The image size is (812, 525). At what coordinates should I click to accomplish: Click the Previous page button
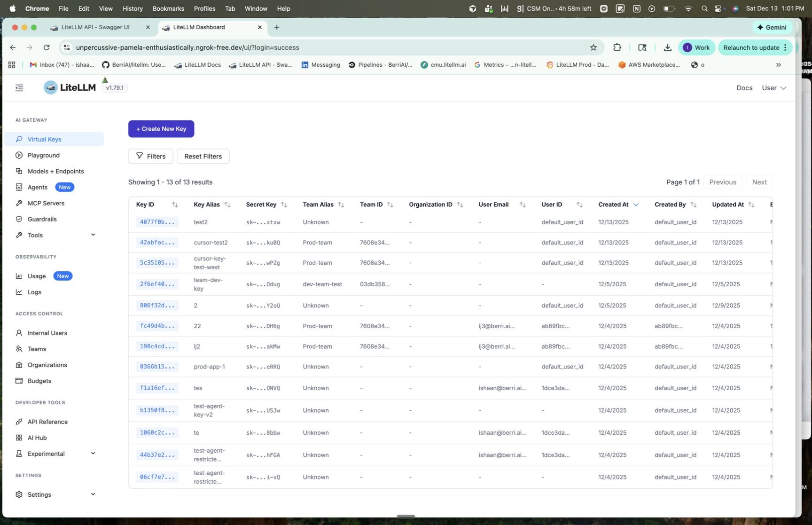[x=723, y=182]
